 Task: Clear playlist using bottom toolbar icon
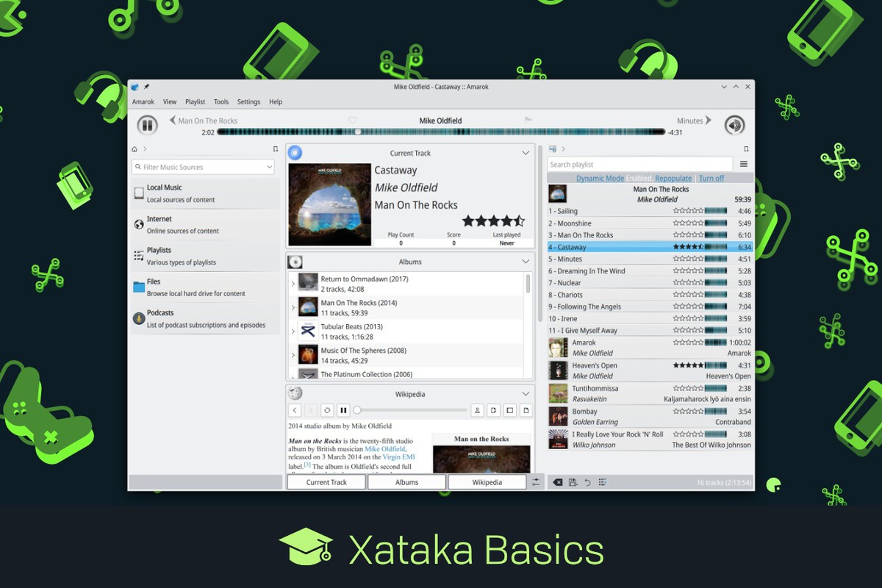(557, 482)
